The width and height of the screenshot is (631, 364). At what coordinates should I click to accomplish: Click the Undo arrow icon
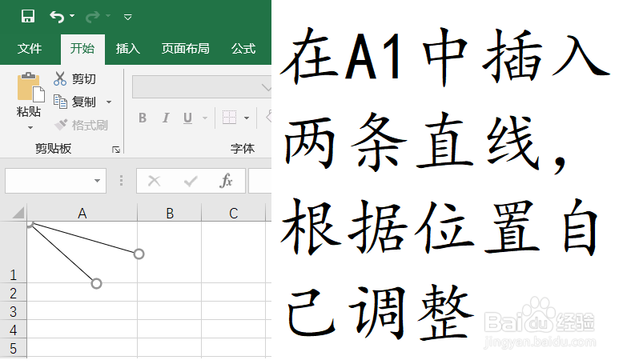coord(57,17)
